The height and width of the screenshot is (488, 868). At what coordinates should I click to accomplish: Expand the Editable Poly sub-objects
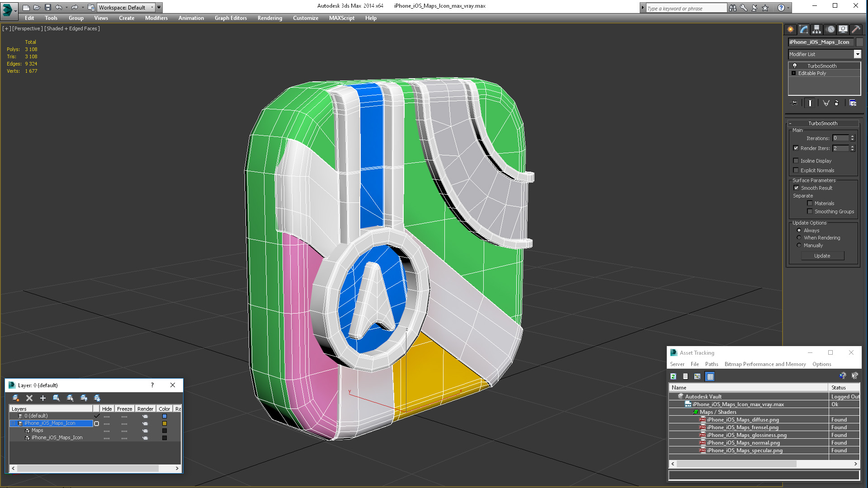[793, 73]
